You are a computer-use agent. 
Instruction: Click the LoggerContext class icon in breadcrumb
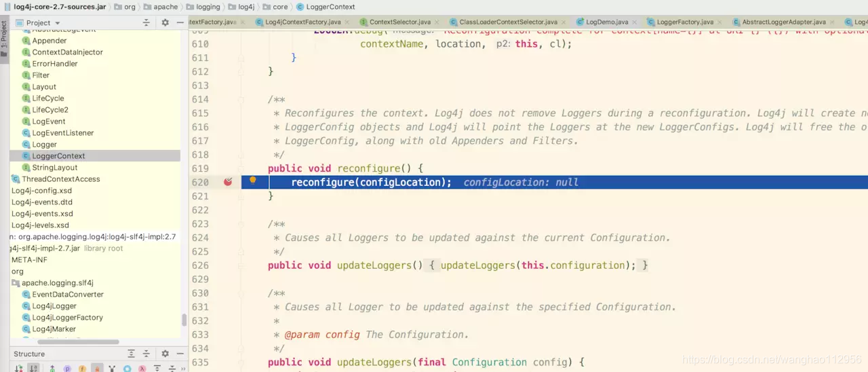[x=300, y=7]
